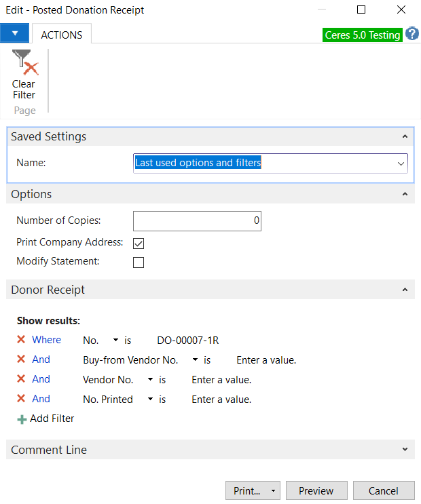This screenshot has width=421, height=504.
Task: Click the Cancel button
Action: coord(384,491)
